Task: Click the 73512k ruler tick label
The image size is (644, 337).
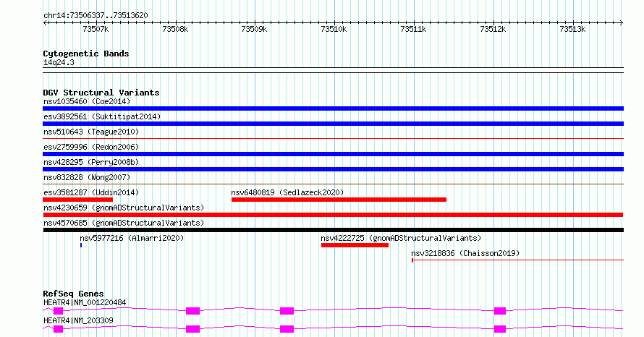Action: (493, 29)
